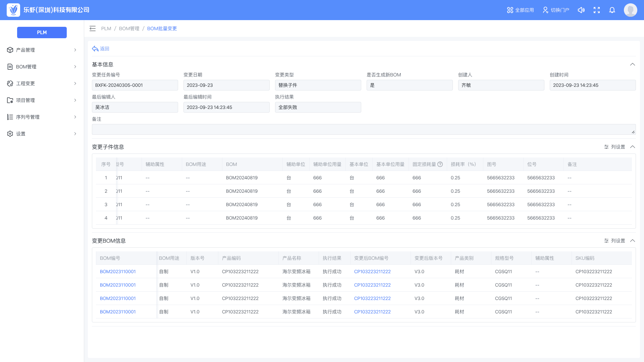644x362 pixels.
Task: Collapse the basic information section
Action: pos(632,64)
